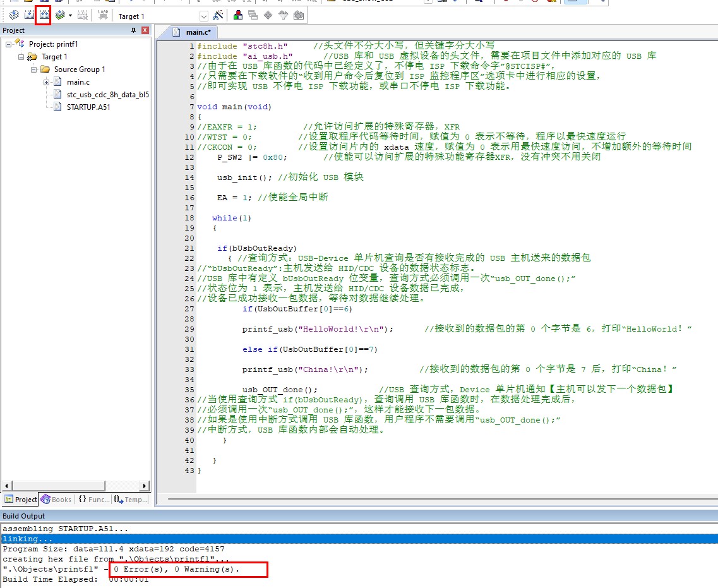Click the Manage Project Items colored blocks icon

point(238,15)
